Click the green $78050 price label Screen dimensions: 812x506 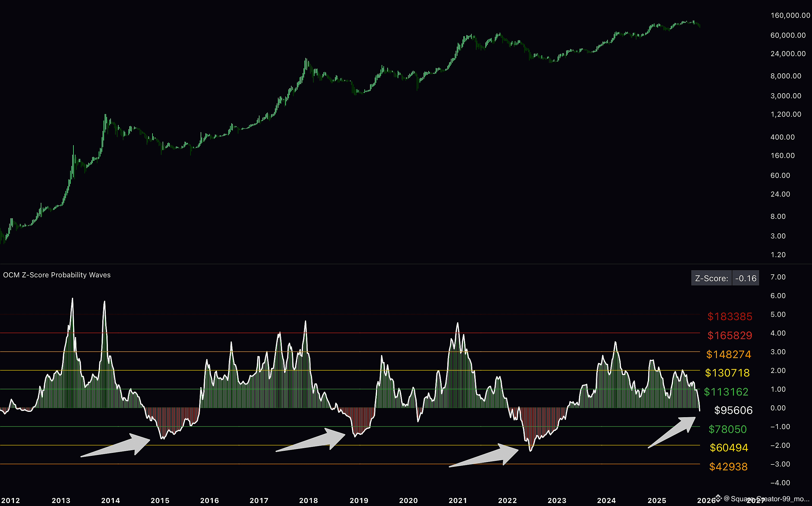tap(728, 429)
